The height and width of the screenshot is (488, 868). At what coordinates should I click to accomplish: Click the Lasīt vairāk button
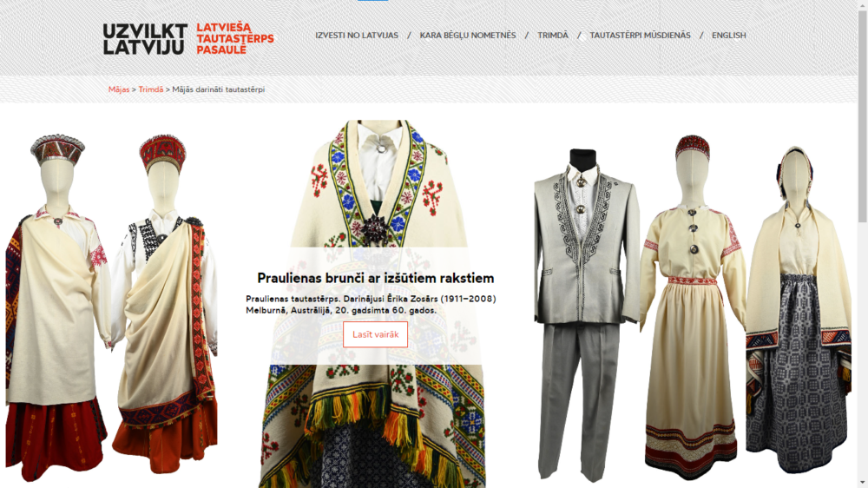click(375, 334)
